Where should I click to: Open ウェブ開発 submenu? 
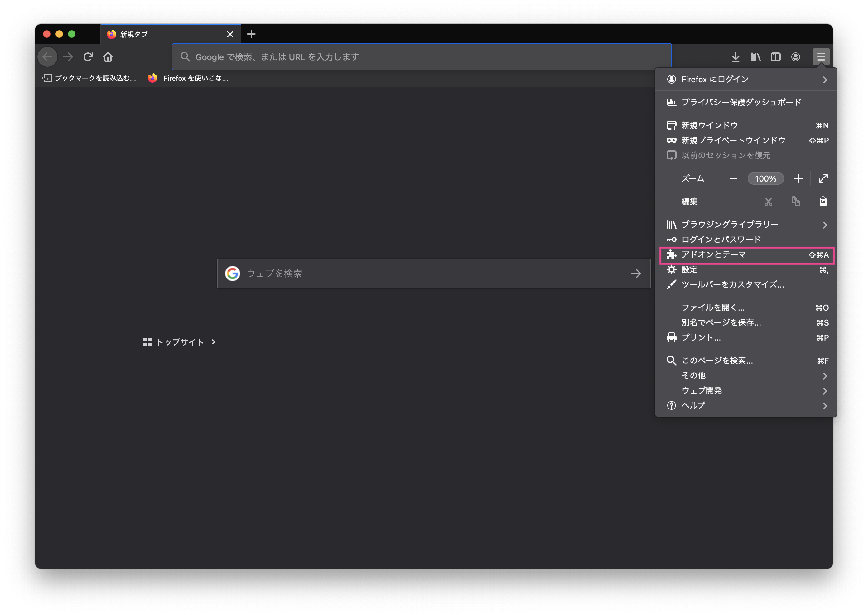coord(746,390)
